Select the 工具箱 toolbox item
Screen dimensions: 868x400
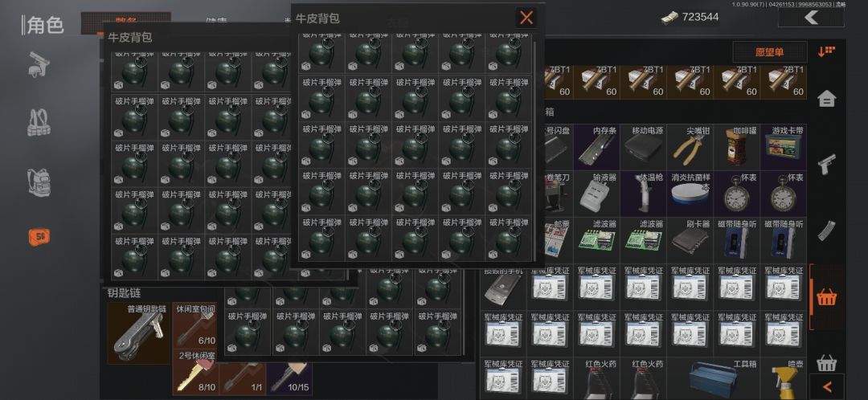pos(713,379)
